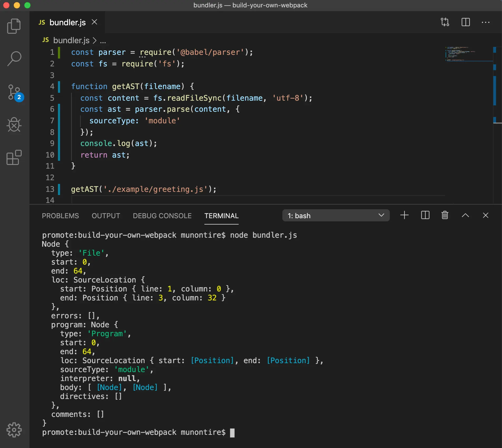Kill terminal using the trash icon
The width and height of the screenshot is (502, 448).
pos(445,215)
